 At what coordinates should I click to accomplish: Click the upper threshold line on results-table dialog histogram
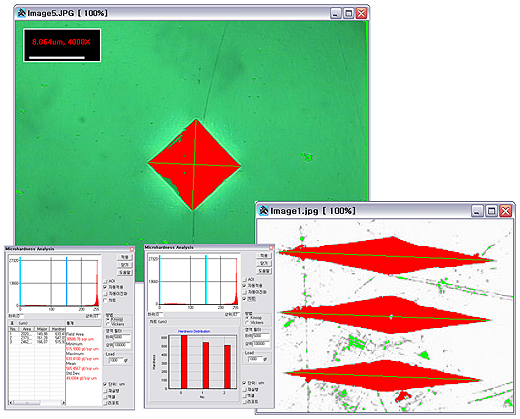click(x=67, y=282)
